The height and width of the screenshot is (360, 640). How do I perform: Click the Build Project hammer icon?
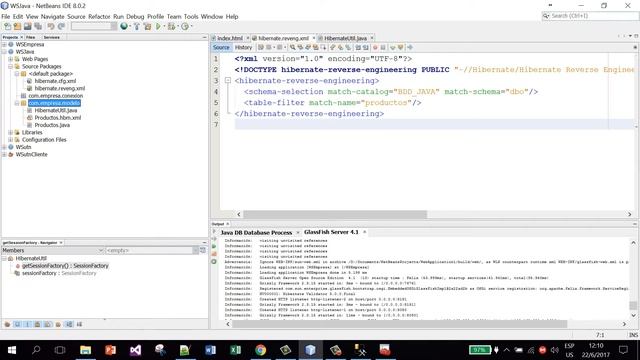click(137, 27)
